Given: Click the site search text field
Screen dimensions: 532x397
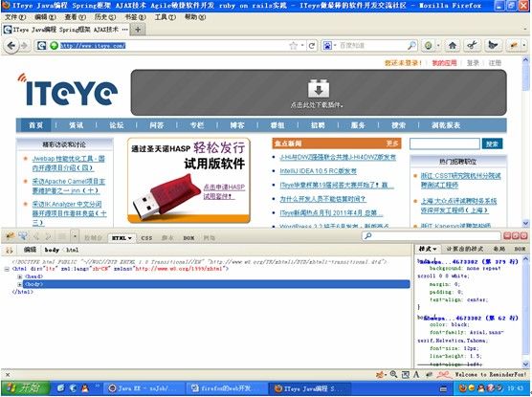Looking at the screenshot, I should click(x=445, y=143).
